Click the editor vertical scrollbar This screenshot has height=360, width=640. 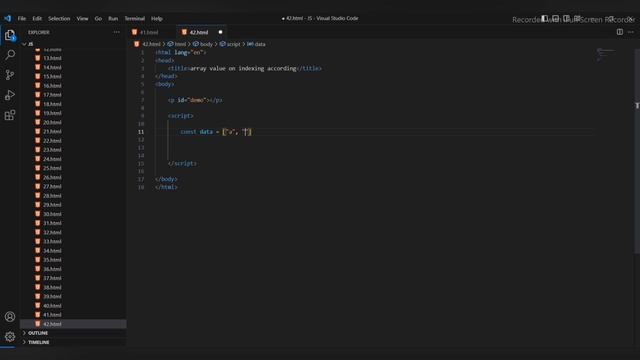point(637,151)
